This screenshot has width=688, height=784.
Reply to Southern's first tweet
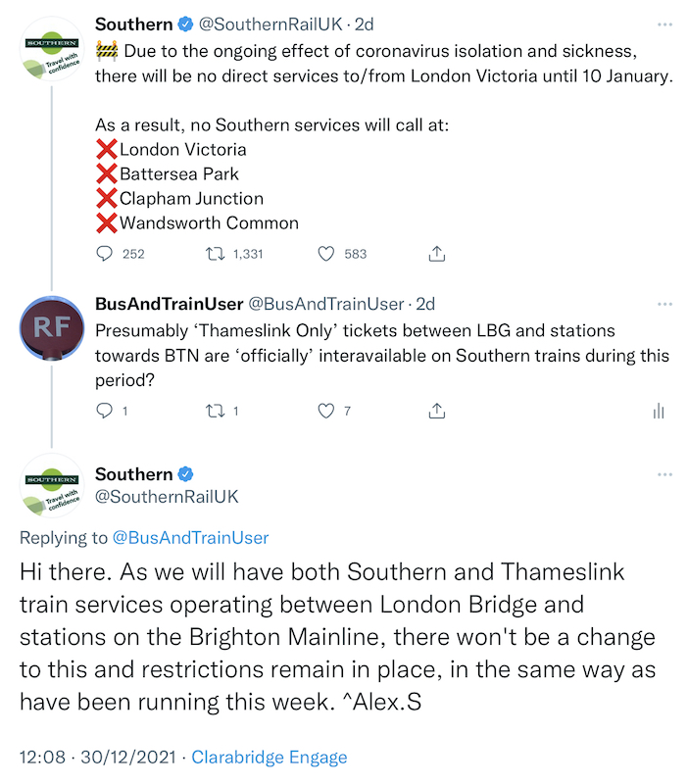click(106, 254)
